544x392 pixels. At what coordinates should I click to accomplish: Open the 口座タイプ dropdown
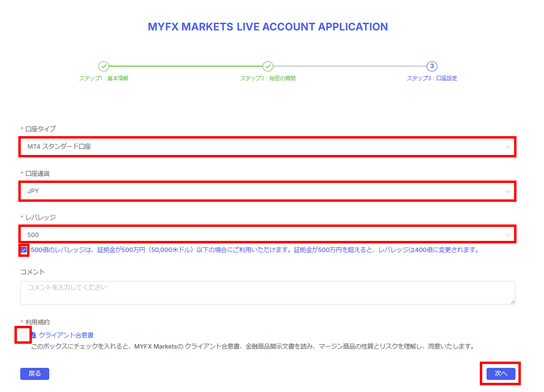point(267,147)
